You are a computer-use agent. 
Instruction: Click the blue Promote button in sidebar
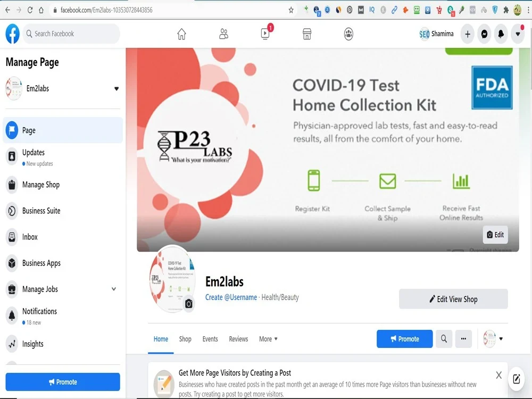[x=63, y=382]
